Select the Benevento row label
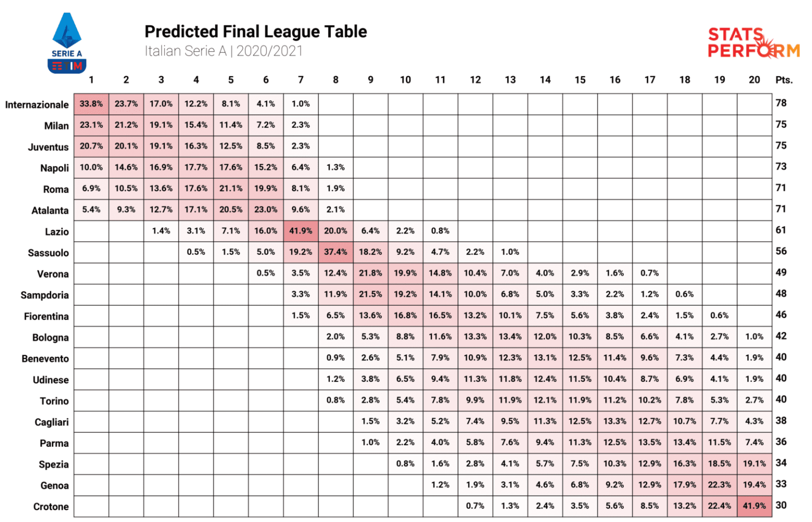The image size is (812, 522). 45,359
